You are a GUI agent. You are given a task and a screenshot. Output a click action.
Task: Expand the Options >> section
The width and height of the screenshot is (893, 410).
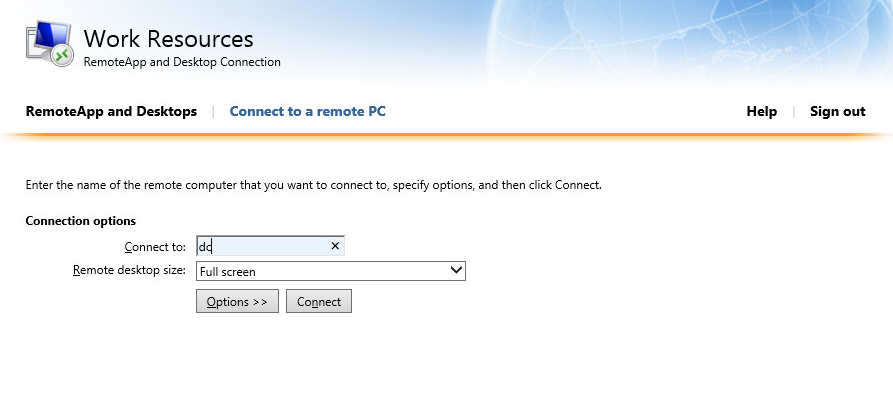237,301
